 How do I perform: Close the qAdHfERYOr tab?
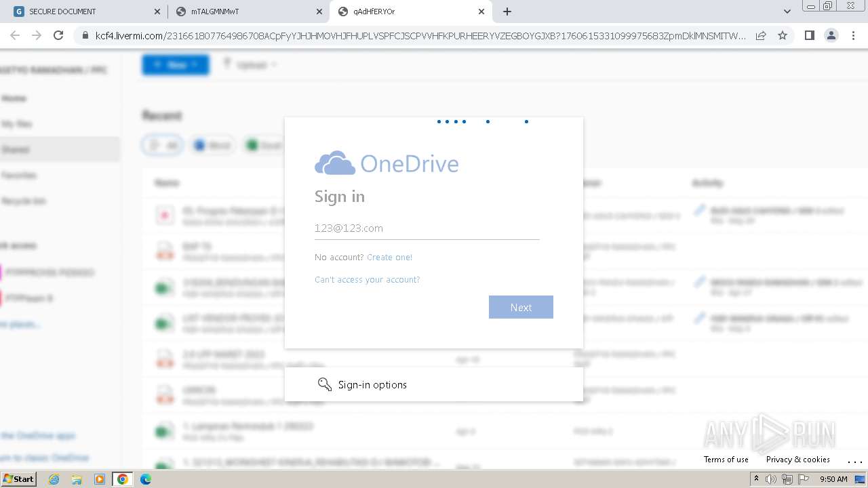point(481,12)
